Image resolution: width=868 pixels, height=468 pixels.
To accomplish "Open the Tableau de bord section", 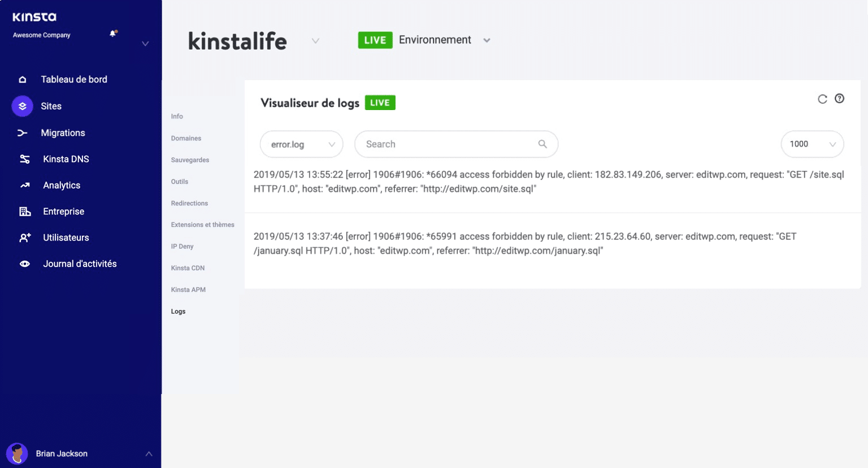I will (73, 79).
